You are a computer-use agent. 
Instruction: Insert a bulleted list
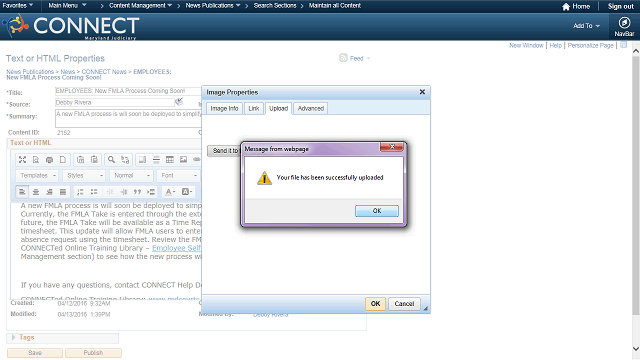[94, 192]
